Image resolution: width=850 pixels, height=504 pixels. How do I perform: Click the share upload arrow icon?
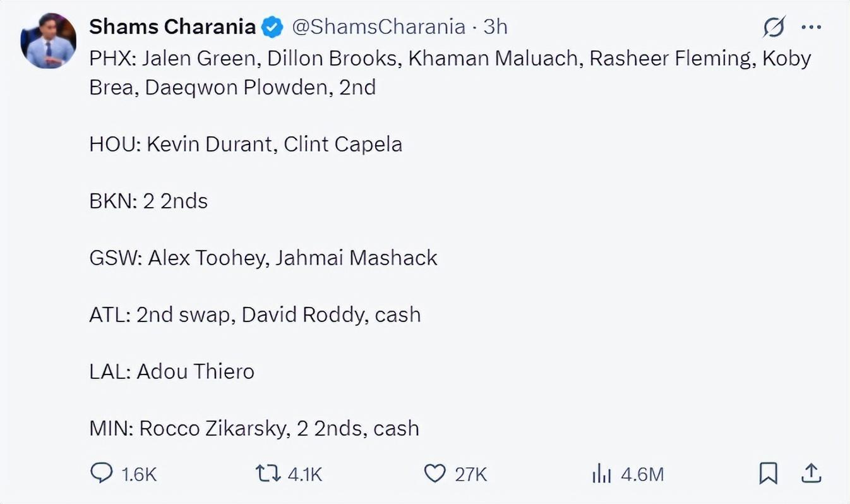(811, 473)
